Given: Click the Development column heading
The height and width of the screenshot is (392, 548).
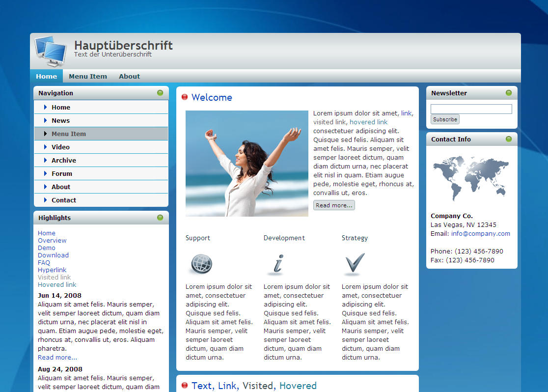Looking at the screenshot, I should (284, 238).
